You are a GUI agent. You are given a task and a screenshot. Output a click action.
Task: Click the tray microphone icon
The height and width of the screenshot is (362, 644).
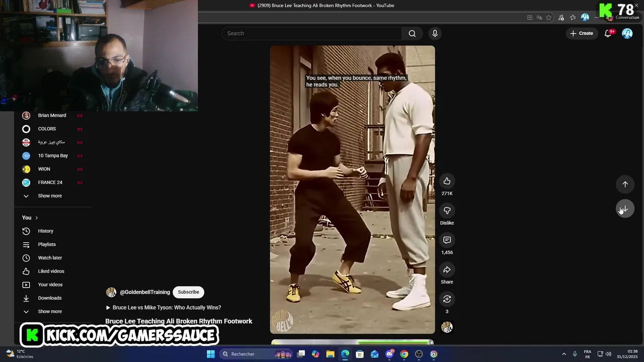coord(575,354)
